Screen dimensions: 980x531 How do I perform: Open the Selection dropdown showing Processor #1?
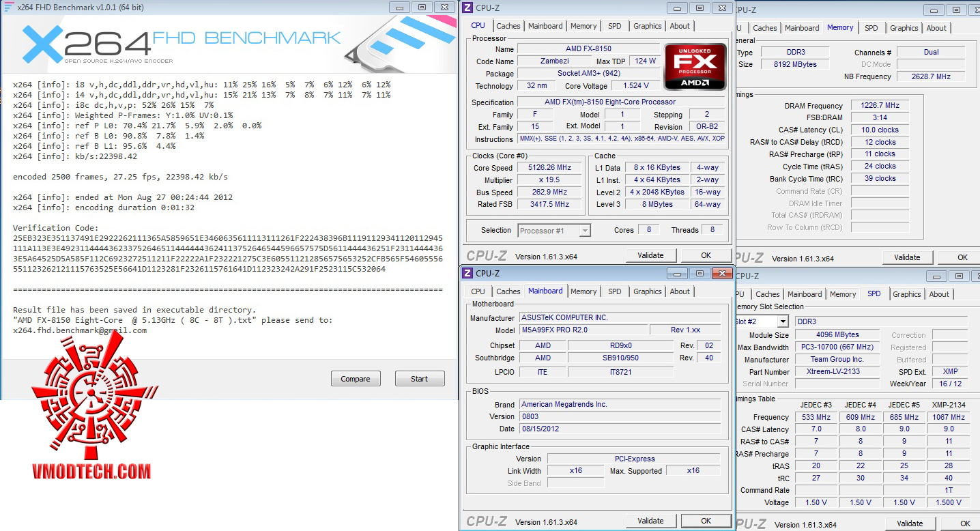click(x=553, y=231)
